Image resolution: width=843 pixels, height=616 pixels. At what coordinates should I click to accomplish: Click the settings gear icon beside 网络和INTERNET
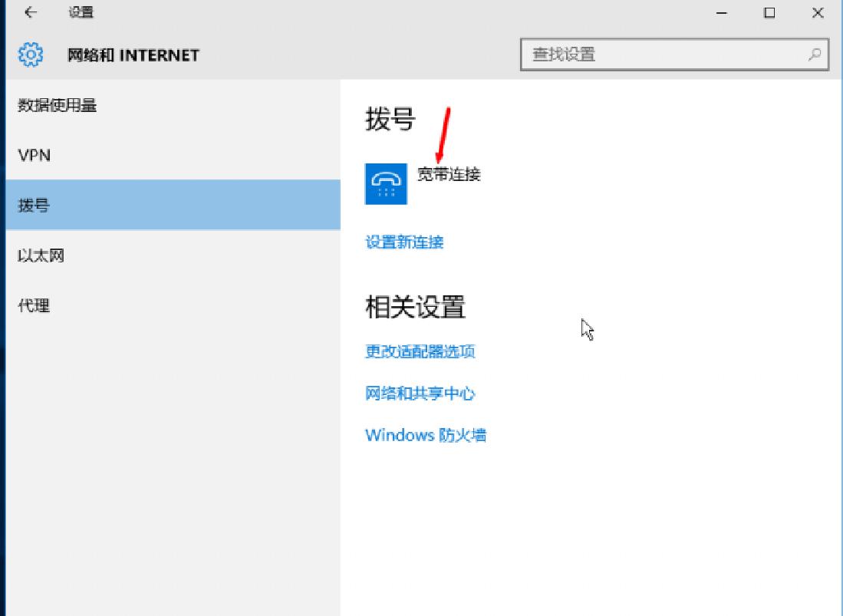click(31, 54)
